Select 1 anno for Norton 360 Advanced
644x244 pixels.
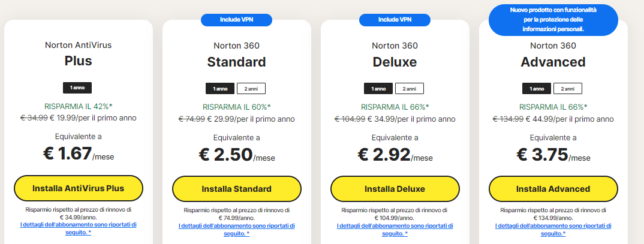537,89
